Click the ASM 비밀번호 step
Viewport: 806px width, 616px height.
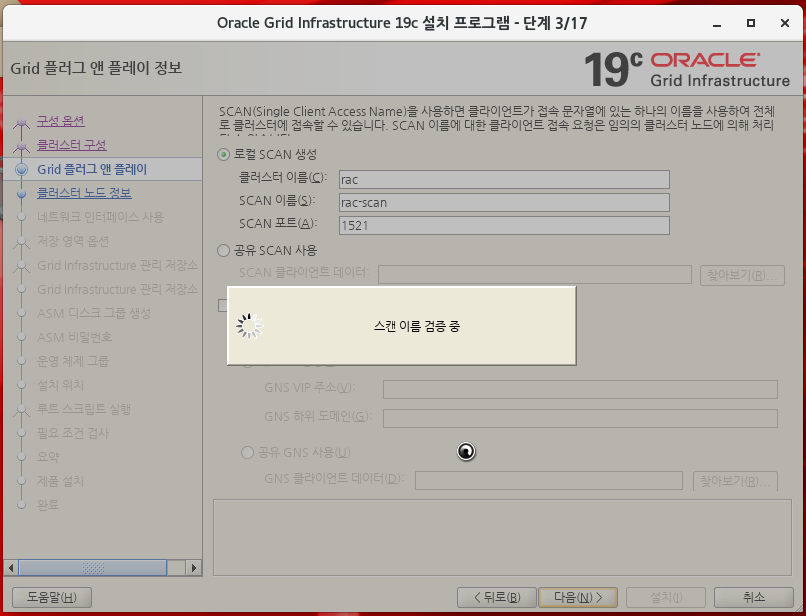(x=75, y=337)
